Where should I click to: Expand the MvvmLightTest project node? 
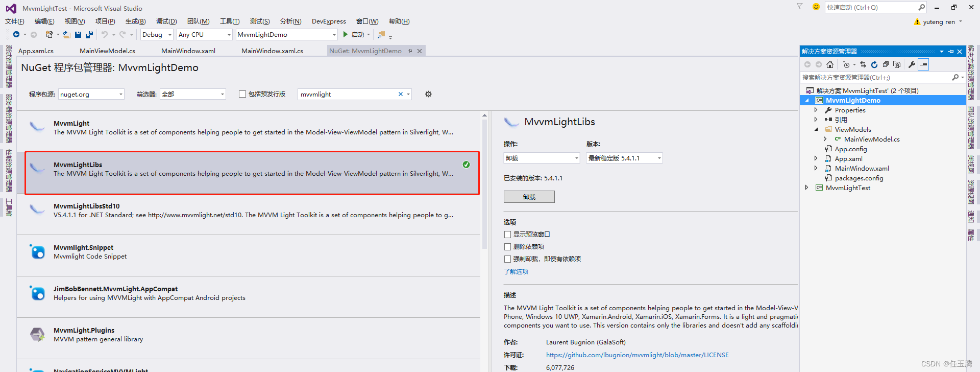807,188
